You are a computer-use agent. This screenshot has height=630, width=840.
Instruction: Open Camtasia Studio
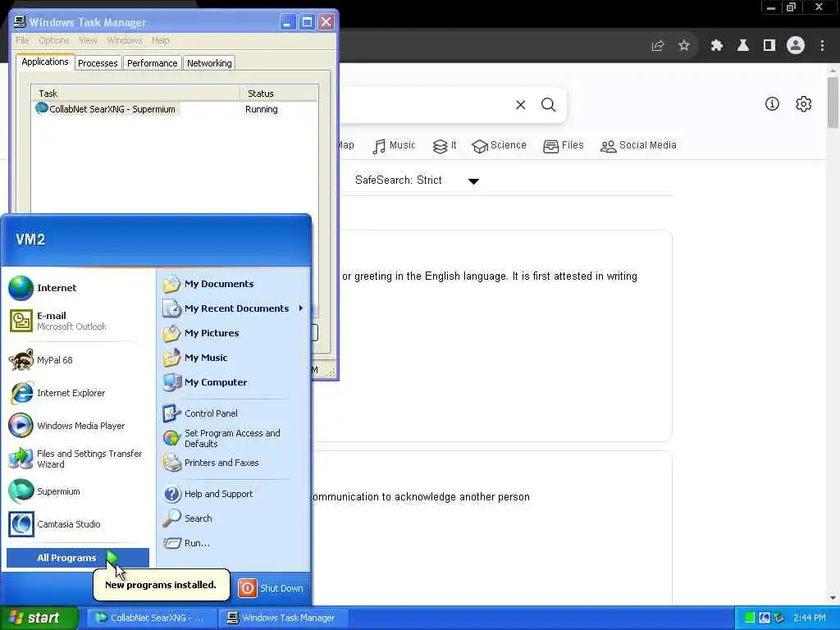(55, 524)
